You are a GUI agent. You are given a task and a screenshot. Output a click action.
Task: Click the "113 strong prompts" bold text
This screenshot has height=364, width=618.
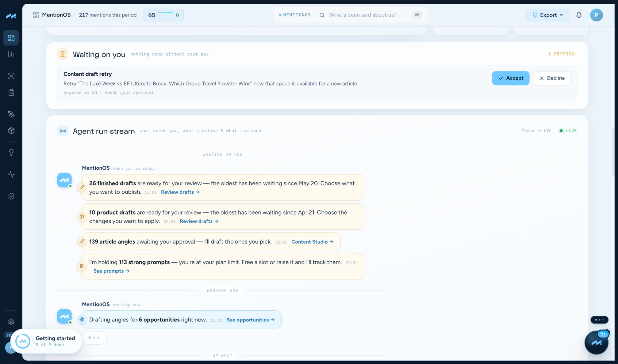(144, 262)
